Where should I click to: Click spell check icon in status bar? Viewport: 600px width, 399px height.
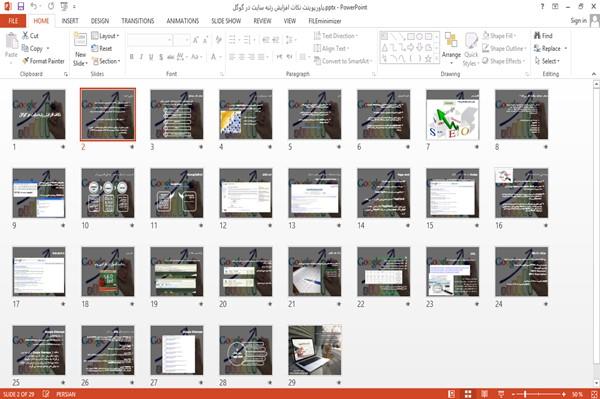click(46, 394)
